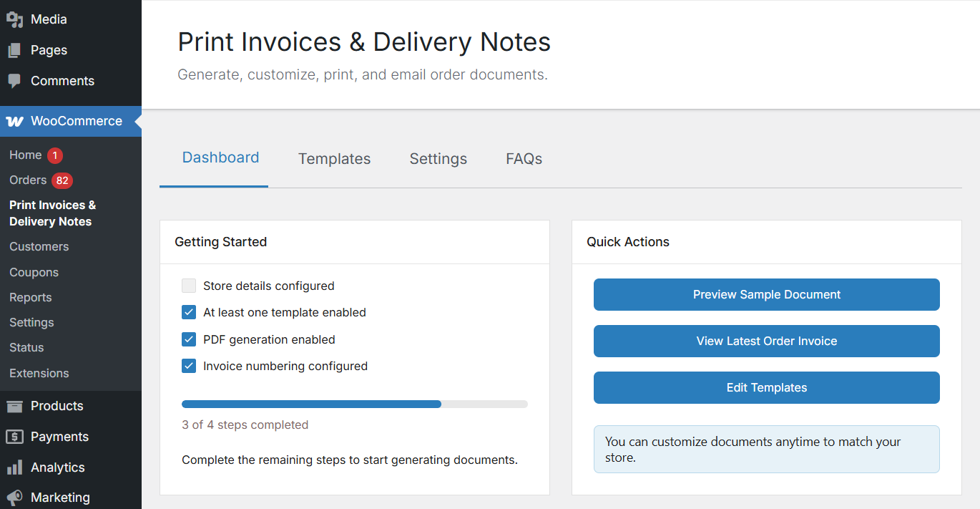Click the Marketing megaphone icon
This screenshot has width=980, height=509.
14,498
